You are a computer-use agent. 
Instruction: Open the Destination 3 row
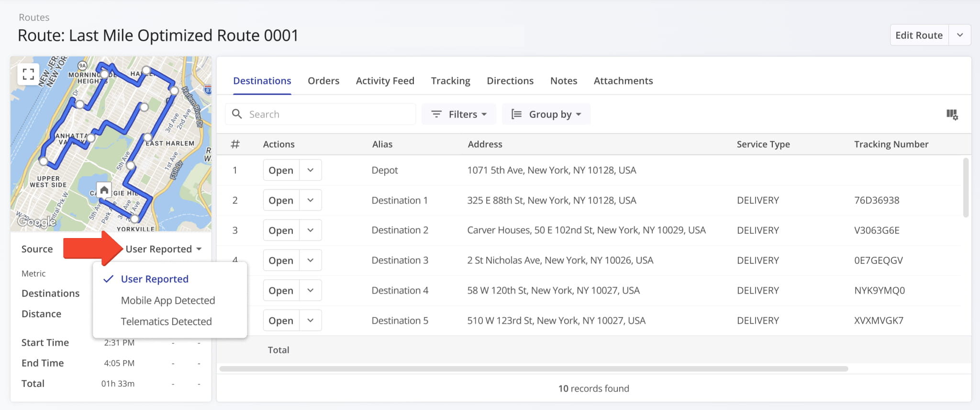281,261
